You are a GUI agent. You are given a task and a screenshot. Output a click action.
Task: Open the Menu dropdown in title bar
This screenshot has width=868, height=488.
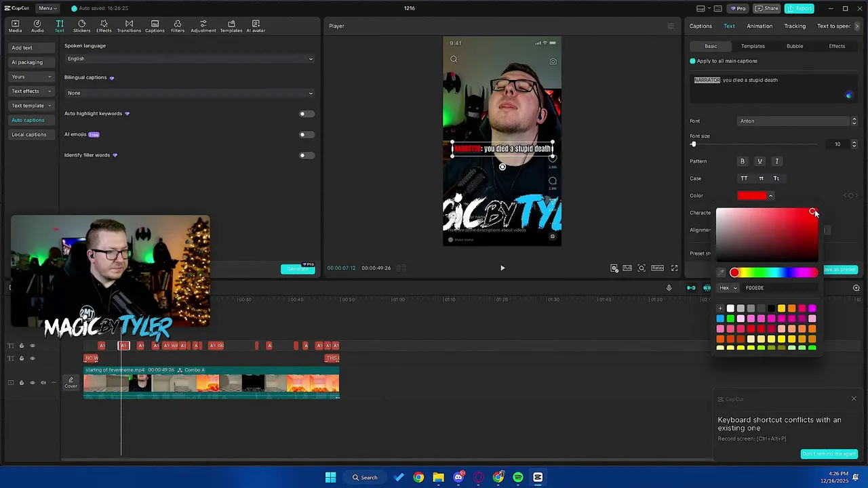pos(46,8)
